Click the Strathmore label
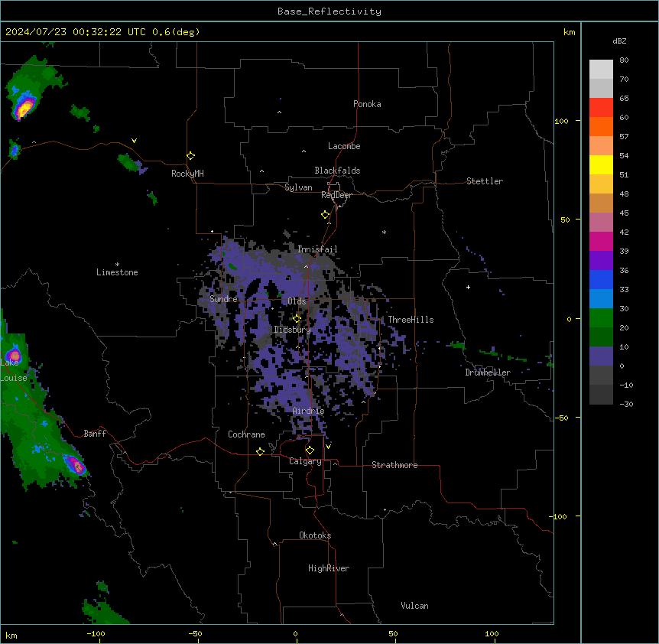659x644 pixels. [394, 465]
